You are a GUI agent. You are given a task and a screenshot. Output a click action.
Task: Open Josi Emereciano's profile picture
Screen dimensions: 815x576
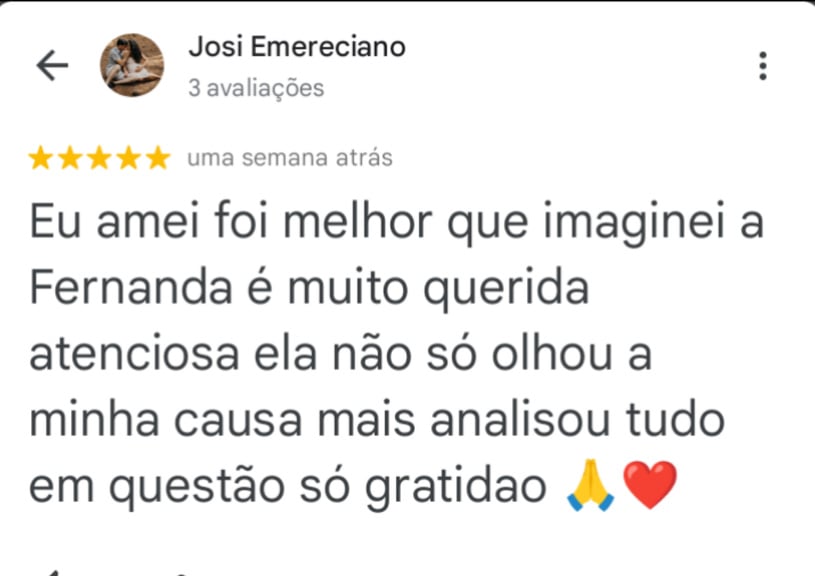pos(132,65)
